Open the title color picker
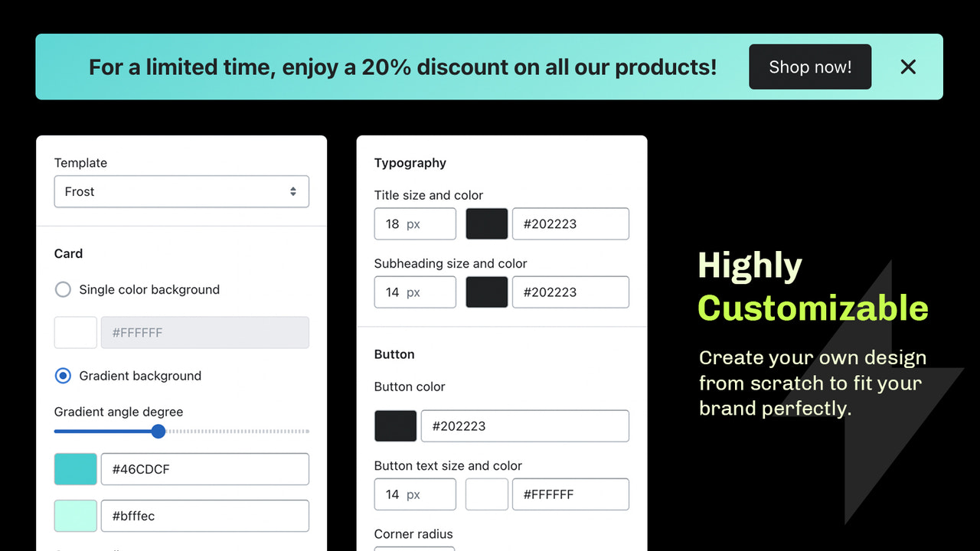The width and height of the screenshot is (980, 551). pos(486,223)
